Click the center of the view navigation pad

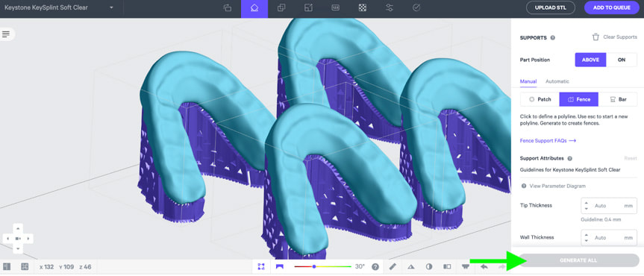pyautogui.click(x=18, y=239)
